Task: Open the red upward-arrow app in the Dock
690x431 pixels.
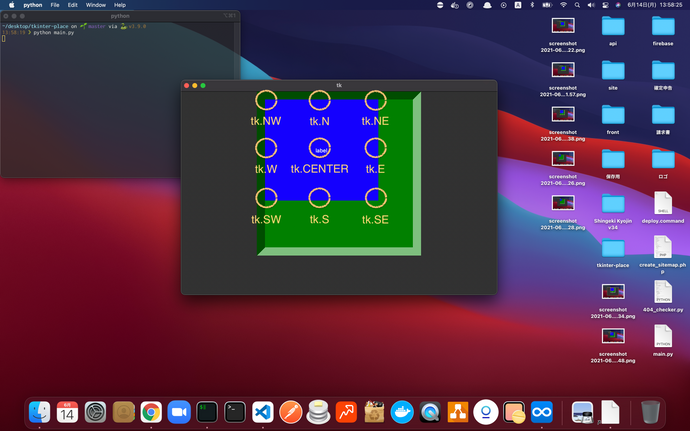Action: tap(346, 412)
